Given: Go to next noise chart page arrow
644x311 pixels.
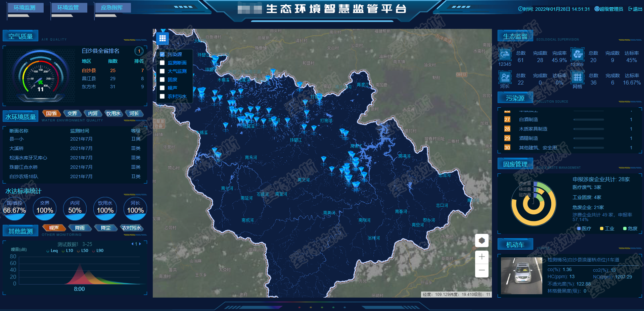Looking at the screenshot, I should pos(140,244).
